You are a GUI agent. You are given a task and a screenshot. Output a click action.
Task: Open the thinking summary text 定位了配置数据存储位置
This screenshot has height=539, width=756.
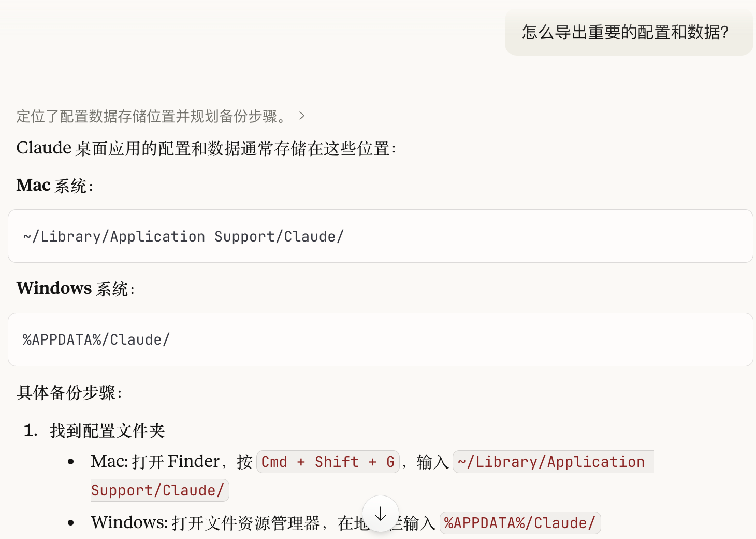point(151,116)
